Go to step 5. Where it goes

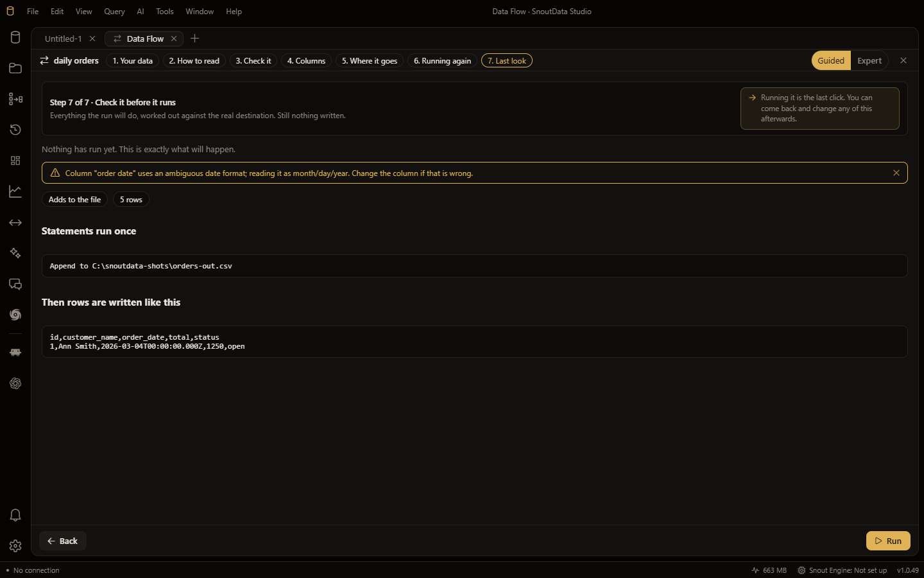[369, 61]
